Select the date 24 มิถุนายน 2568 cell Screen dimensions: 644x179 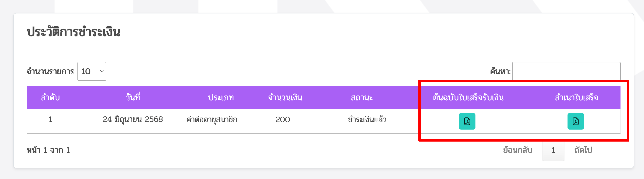133,120
